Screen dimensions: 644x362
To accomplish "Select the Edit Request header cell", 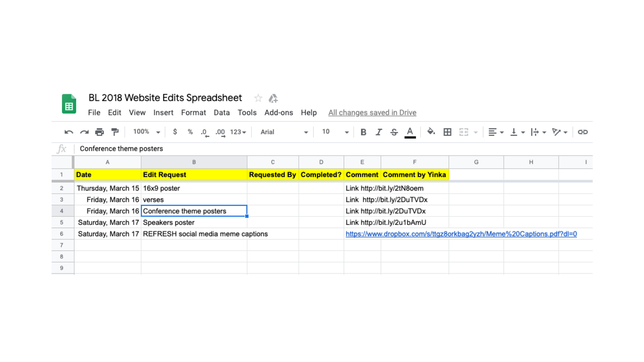I will [x=194, y=175].
